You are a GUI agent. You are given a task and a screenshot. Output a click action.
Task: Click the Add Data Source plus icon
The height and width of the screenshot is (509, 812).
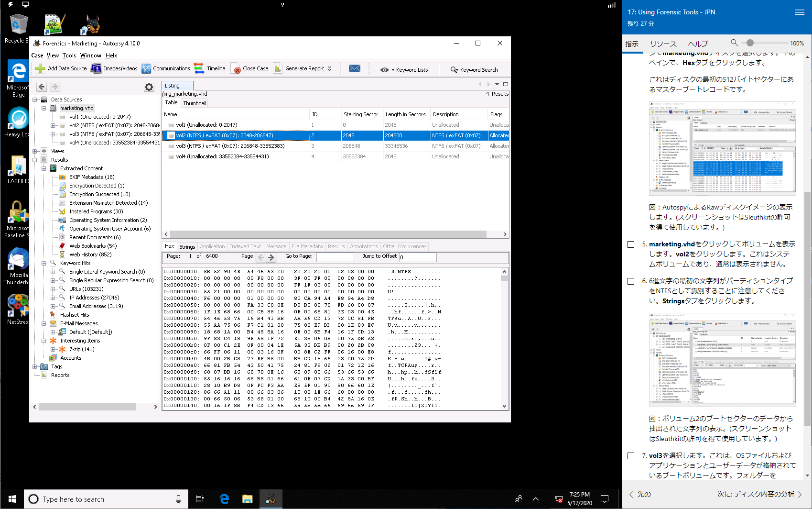41,69
